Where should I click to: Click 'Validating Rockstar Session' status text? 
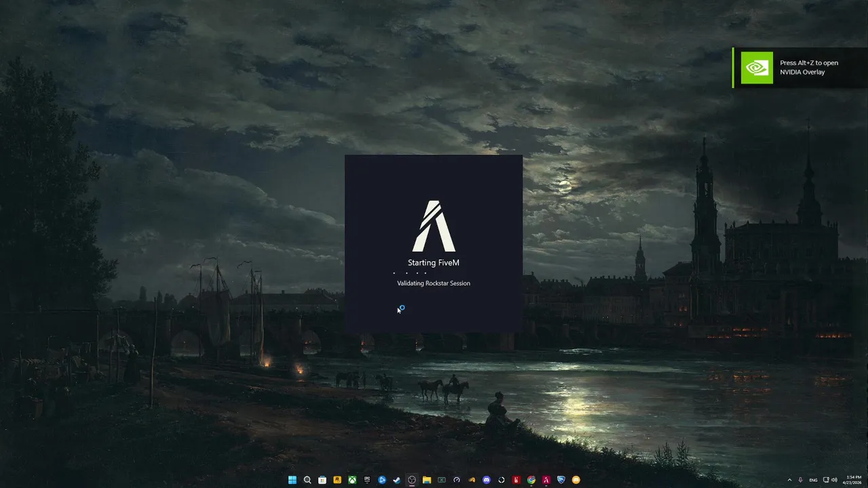[x=434, y=283]
